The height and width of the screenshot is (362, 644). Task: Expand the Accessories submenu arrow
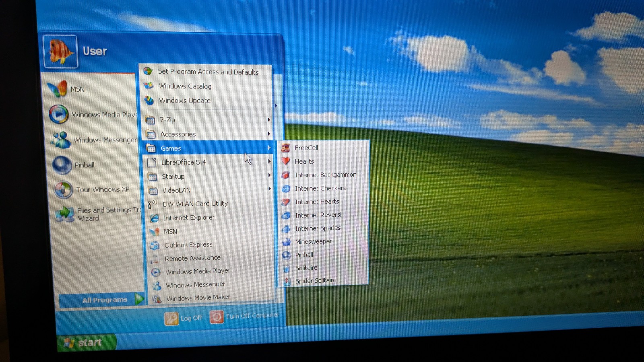(x=269, y=134)
